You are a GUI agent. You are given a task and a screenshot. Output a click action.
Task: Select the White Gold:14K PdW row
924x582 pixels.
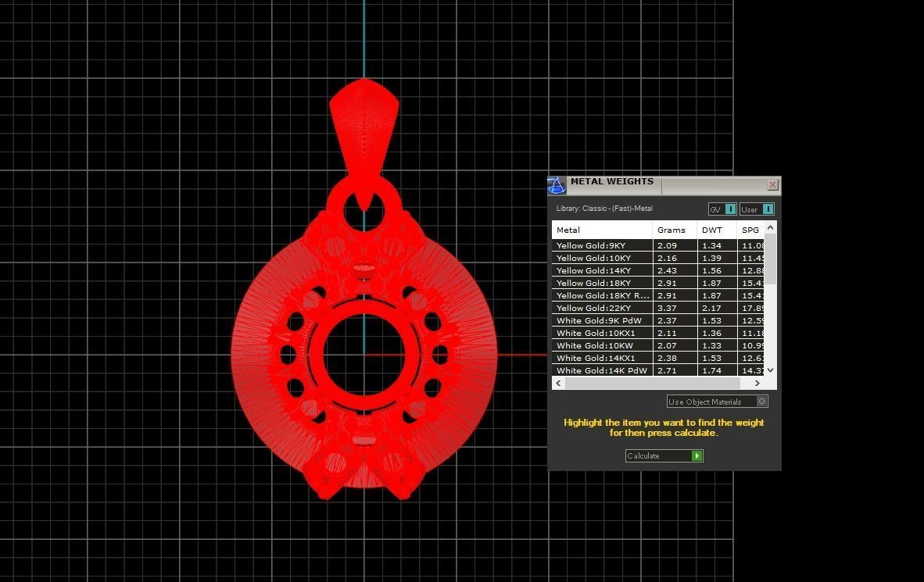tap(657, 370)
